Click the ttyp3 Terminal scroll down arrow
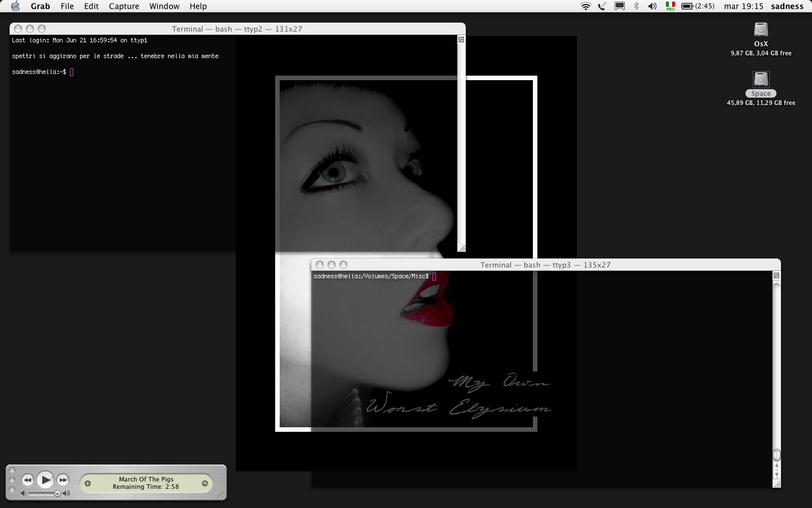Viewport: 812px width, 508px height. click(x=776, y=475)
